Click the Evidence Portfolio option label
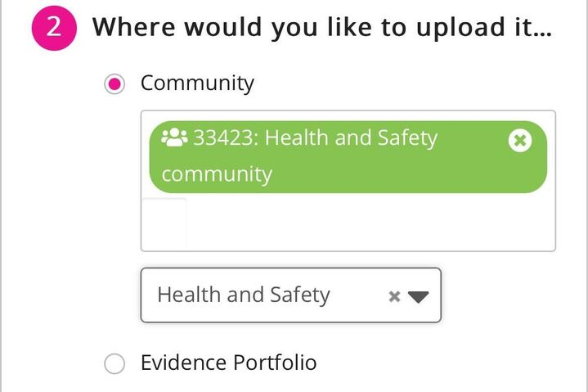Viewport: 588px width, 392px height. 228,363
